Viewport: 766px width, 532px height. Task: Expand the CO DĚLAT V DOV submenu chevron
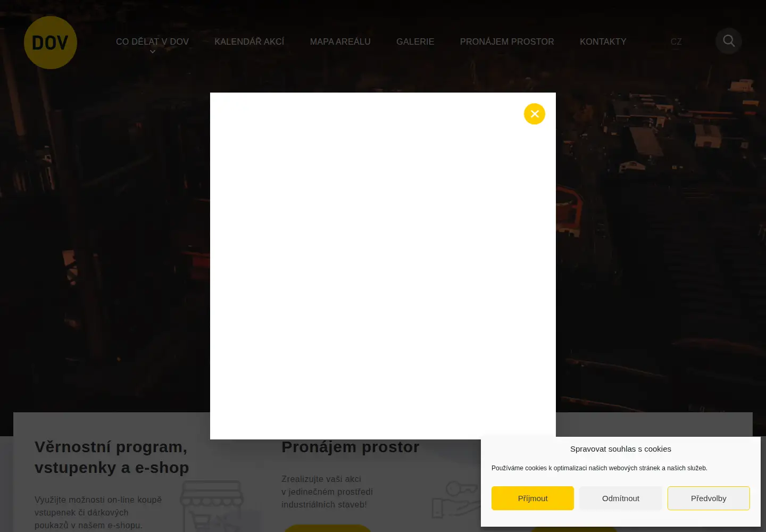tap(153, 52)
